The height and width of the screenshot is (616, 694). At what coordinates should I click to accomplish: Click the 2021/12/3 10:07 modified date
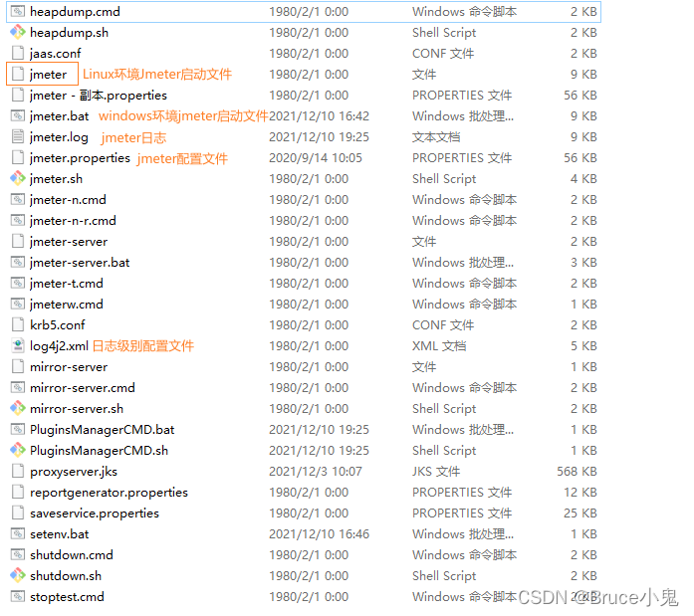(x=316, y=472)
